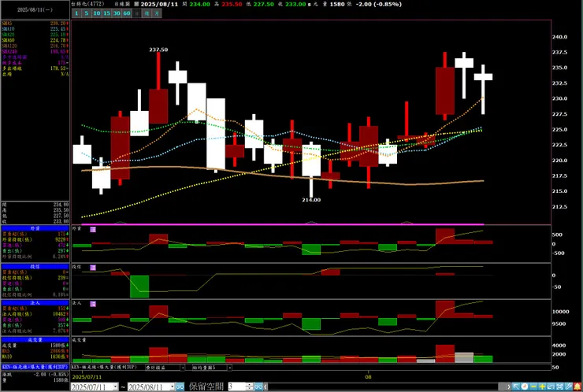583x392 pixels.
Task: Click the 保留空間 number input field
Action: (x=236, y=386)
